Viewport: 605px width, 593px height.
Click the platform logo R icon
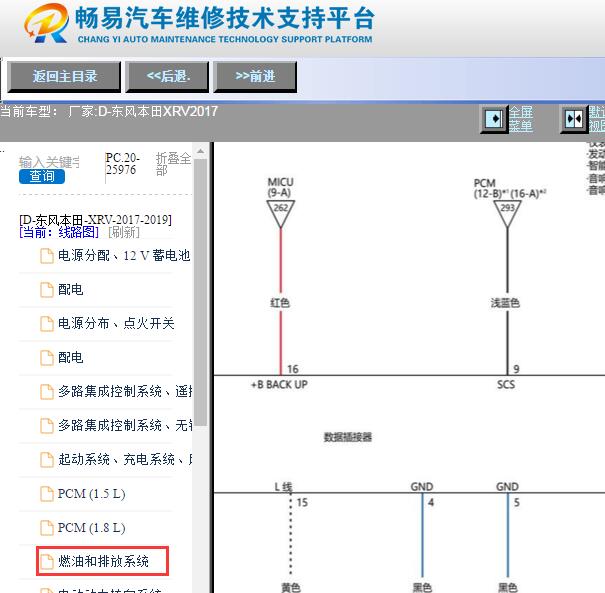pyautogui.click(x=46, y=23)
